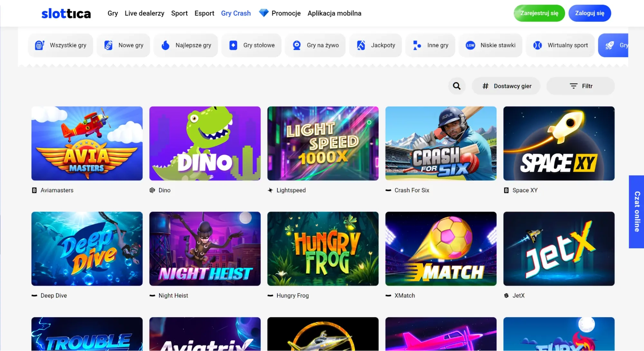Click the provider icon beside Aviamasters
644x351 pixels.
tap(34, 190)
